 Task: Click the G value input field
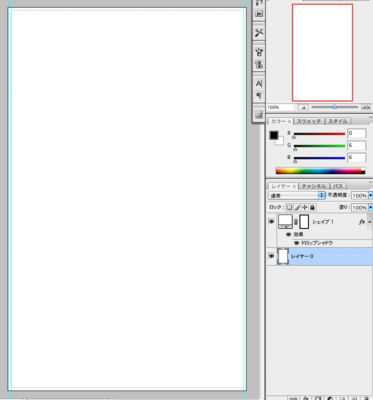click(x=356, y=146)
